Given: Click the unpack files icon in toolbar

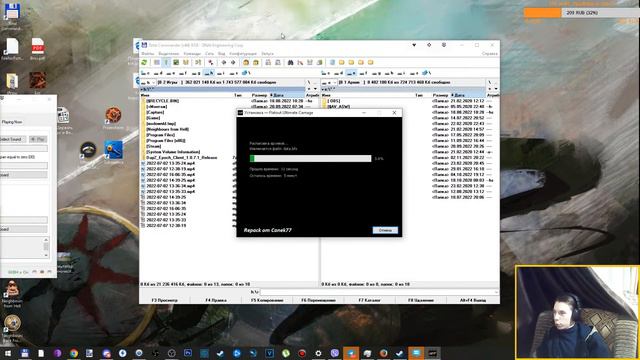Looking at the screenshot, I should pos(256,62).
